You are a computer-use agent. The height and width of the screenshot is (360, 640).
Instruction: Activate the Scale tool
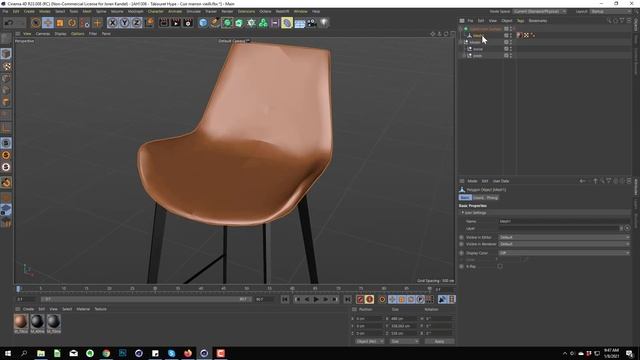[x=60, y=23]
